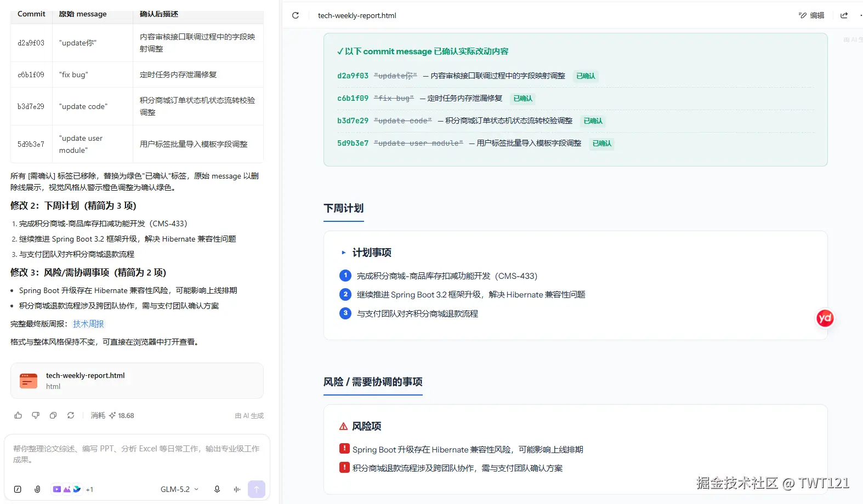Viewport: 863px width, 504px height.
Task: Click the 已确认 tag for commit d2a9f03
Action: coord(586,76)
